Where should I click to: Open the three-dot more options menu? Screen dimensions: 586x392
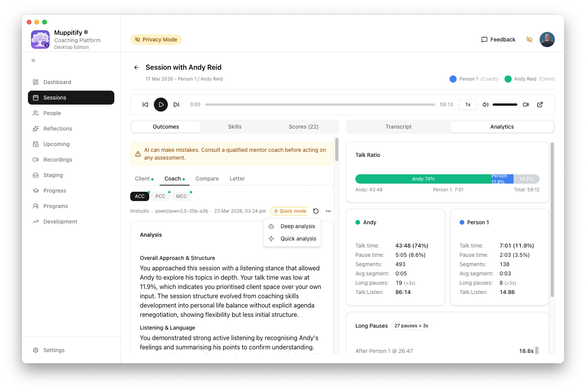pos(328,211)
